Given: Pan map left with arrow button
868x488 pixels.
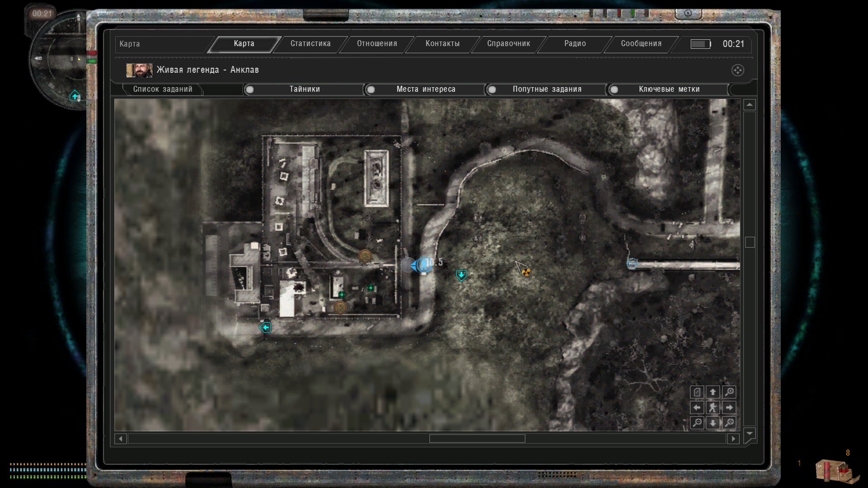Looking at the screenshot, I should [697, 408].
